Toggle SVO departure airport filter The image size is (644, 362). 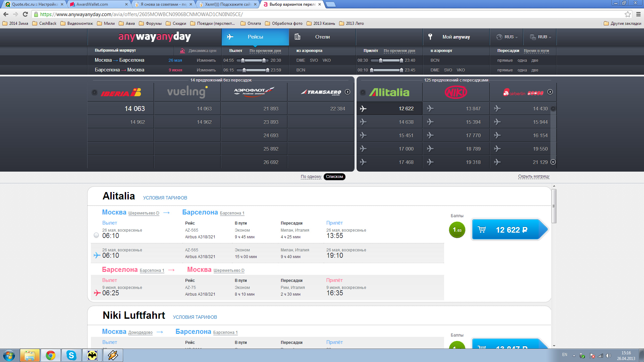[x=314, y=60]
